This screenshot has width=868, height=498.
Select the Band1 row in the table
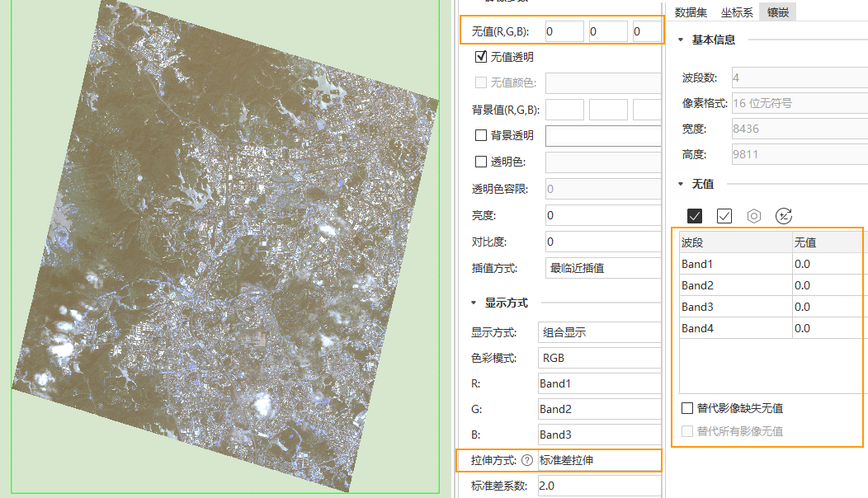click(734, 264)
